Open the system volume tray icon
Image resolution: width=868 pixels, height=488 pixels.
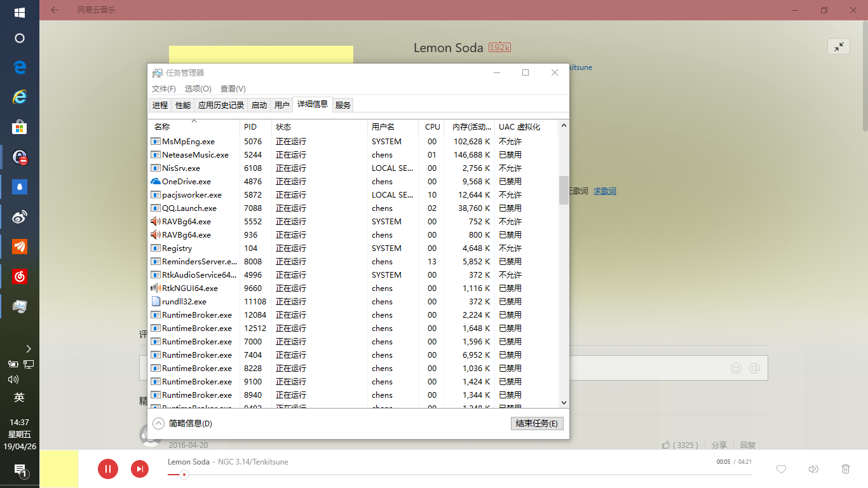[13, 379]
